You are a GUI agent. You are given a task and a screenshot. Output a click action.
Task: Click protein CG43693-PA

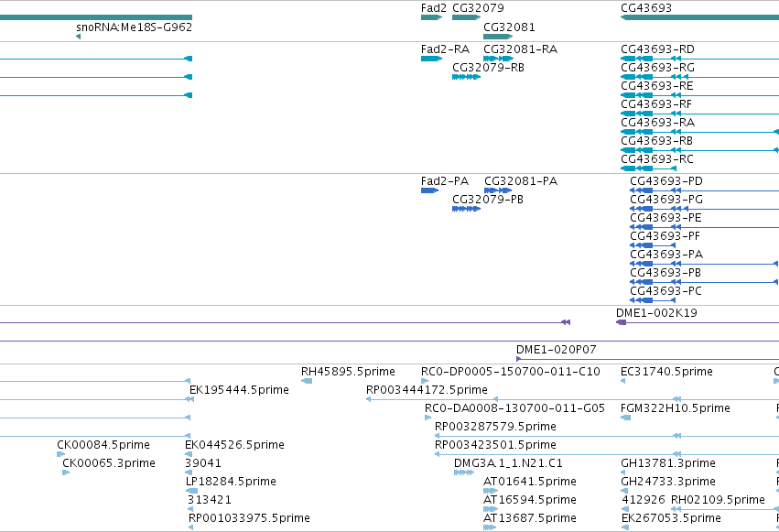666,255
